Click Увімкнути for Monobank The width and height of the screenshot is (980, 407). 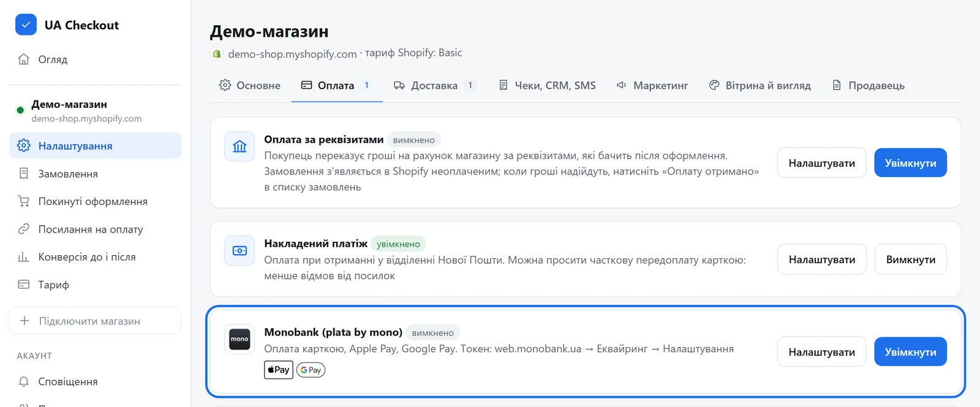(x=911, y=352)
